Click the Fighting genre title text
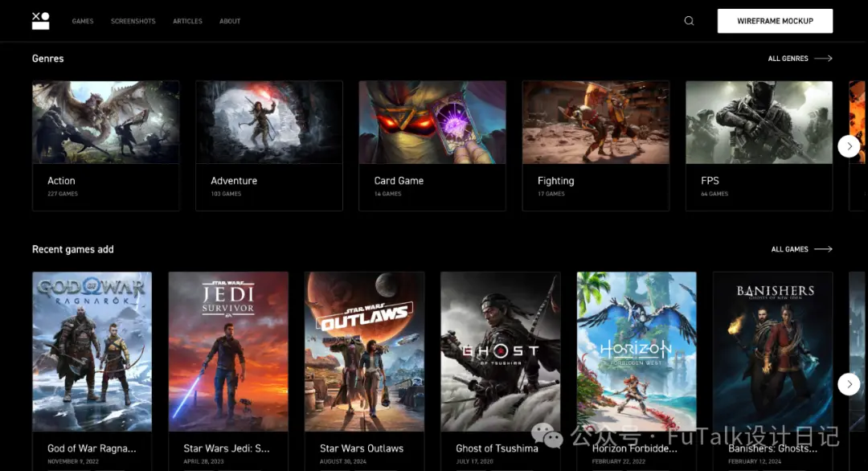The width and height of the screenshot is (868, 471). pos(556,181)
